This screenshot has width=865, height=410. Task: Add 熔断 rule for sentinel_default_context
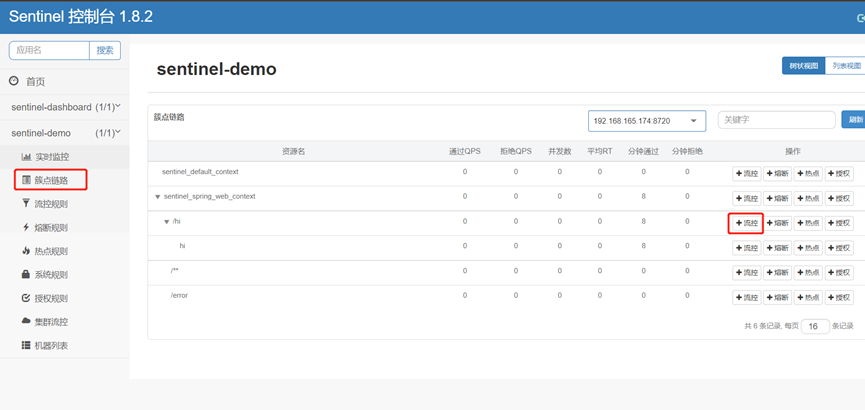tap(777, 174)
